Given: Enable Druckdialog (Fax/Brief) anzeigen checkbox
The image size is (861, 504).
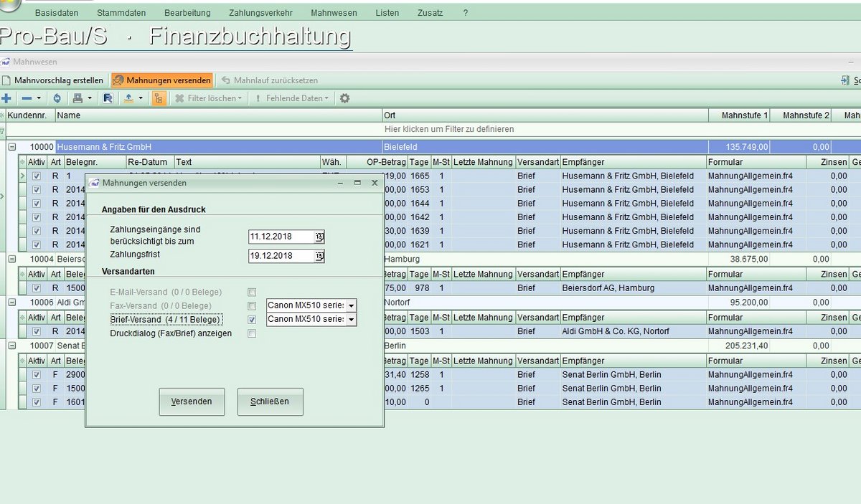Looking at the screenshot, I should point(252,333).
